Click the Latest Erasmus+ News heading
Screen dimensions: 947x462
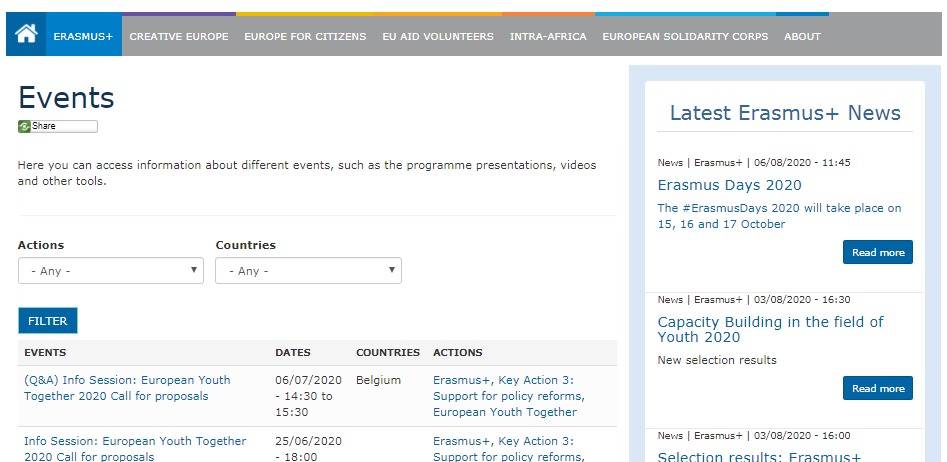[785, 113]
